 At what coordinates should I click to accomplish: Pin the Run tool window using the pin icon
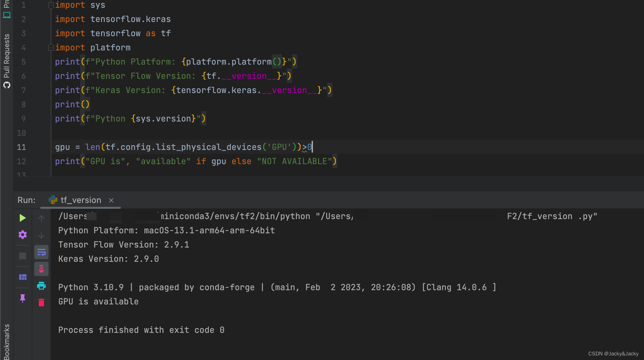pyautogui.click(x=23, y=299)
